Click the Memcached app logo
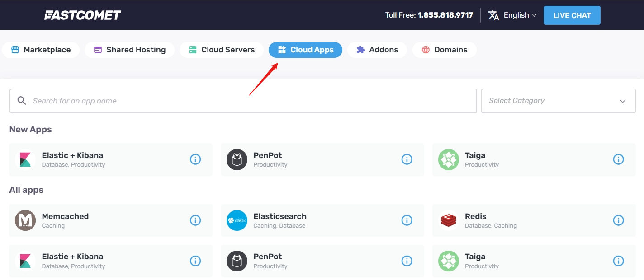This screenshot has height=280, width=644. (25, 220)
